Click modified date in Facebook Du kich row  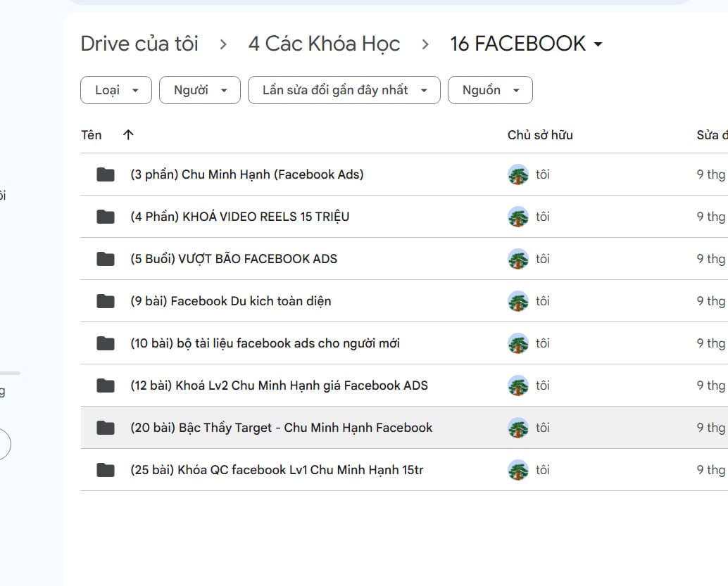712,301
